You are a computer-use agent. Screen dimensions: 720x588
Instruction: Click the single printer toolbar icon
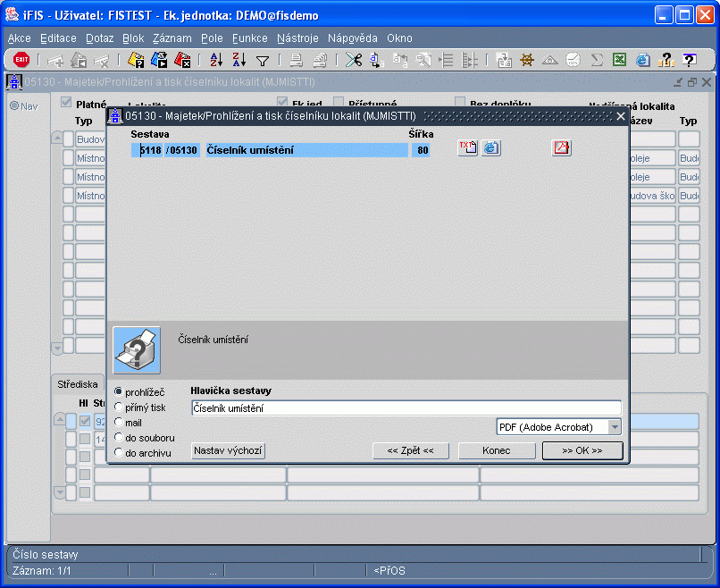pos(297,60)
